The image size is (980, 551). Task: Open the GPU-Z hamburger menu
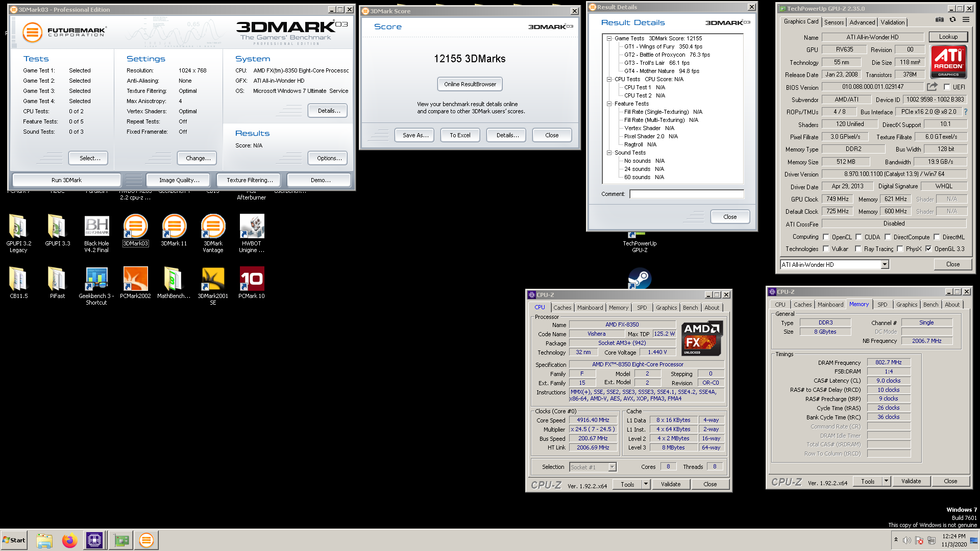tap(966, 20)
